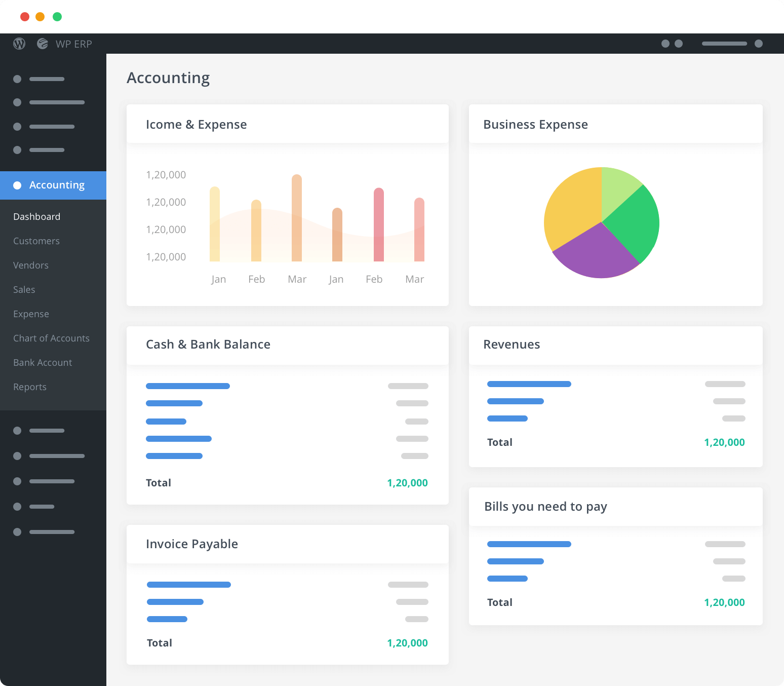Open the Dashboard menu item
The height and width of the screenshot is (686, 784).
point(36,216)
